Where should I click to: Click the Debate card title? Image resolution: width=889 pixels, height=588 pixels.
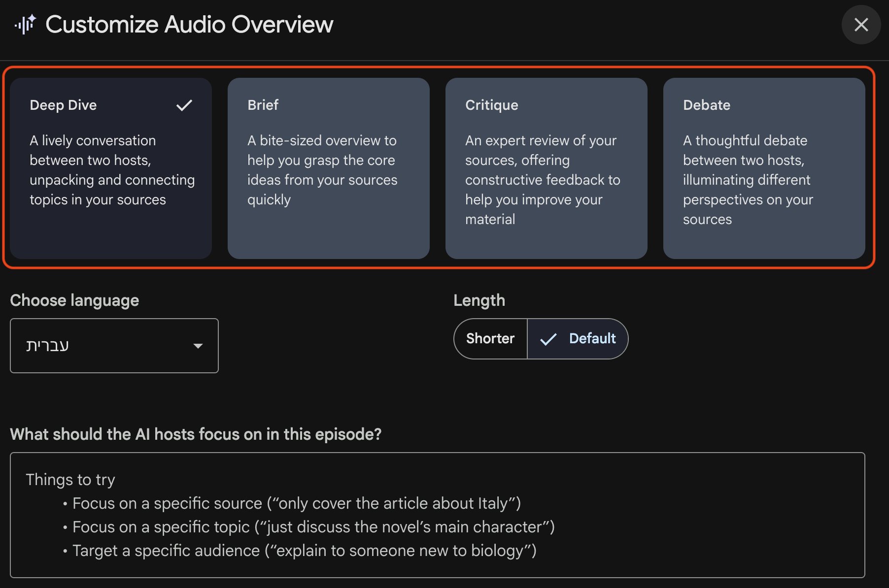click(707, 105)
